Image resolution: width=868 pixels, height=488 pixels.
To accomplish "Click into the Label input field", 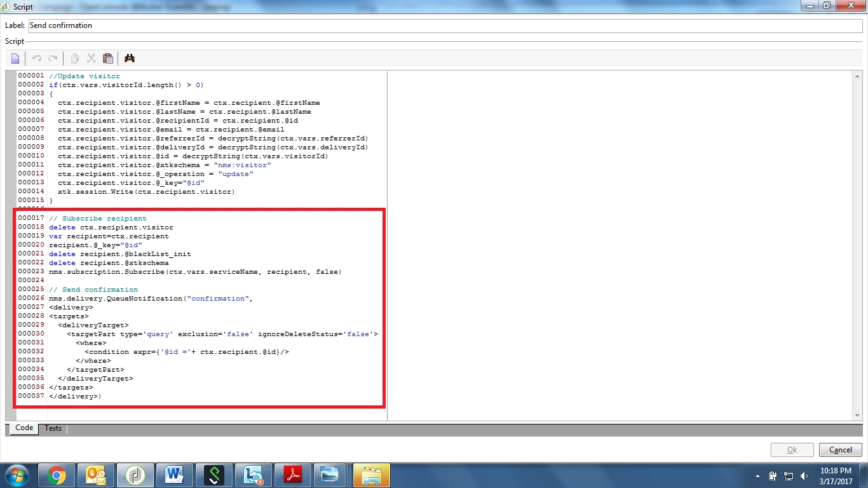I will [445, 25].
